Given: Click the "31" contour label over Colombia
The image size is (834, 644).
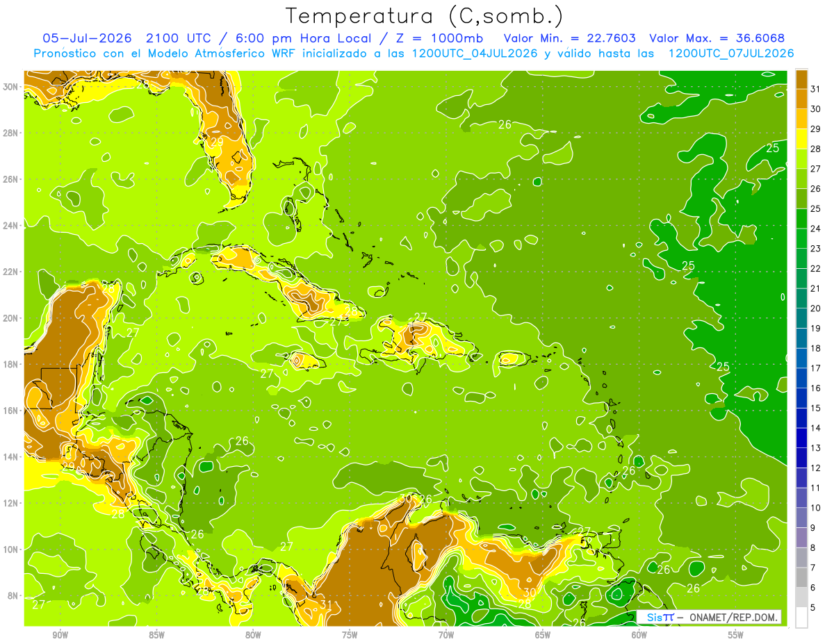Looking at the screenshot, I should point(325,605).
